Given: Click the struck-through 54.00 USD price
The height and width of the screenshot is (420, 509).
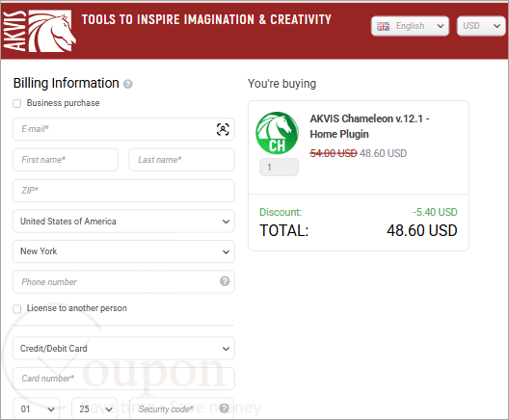Looking at the screenshot, I should pyautogui.click(x=334, y=153).
